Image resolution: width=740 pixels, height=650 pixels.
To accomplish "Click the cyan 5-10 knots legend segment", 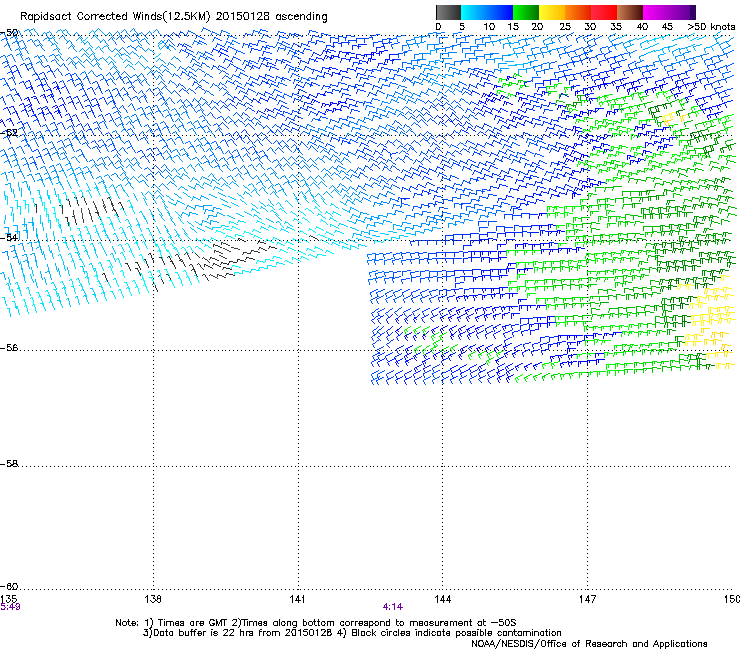I will pyautogui.click(x=474, y=12).
